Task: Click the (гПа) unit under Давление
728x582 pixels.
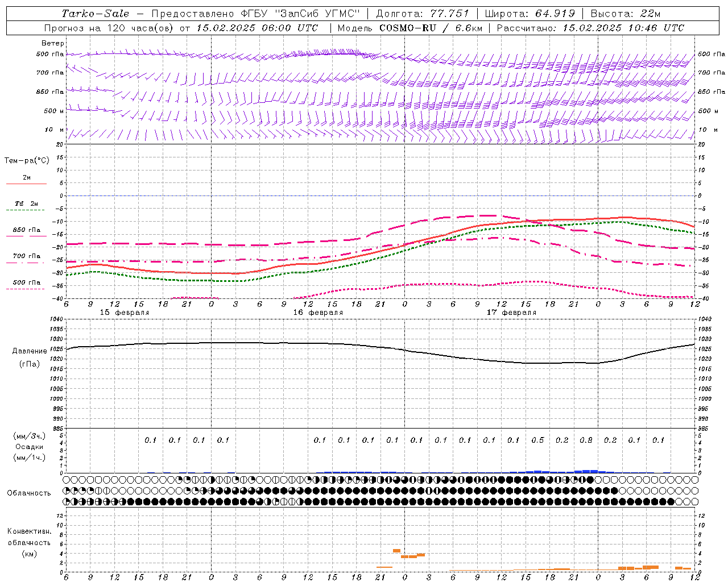Action: pos(30,364)
